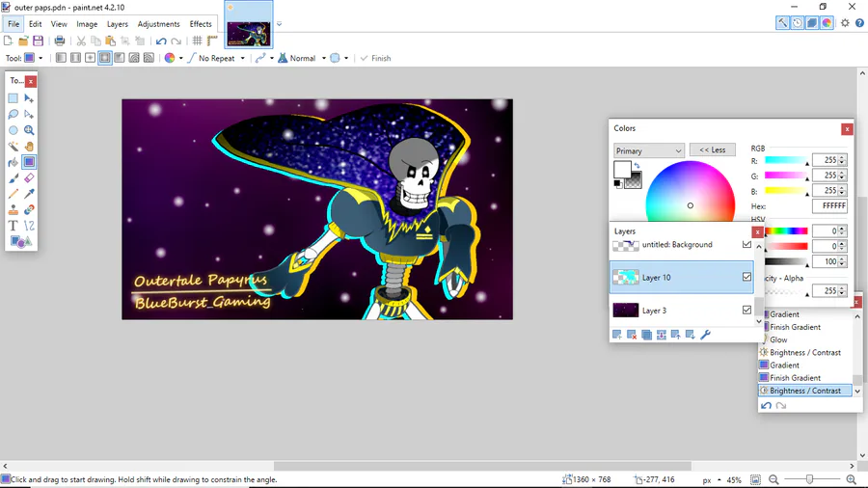This screenshot has width=868, height=488.
Task: Open the color/transparency mode dropdown
Action: [174, 58]
